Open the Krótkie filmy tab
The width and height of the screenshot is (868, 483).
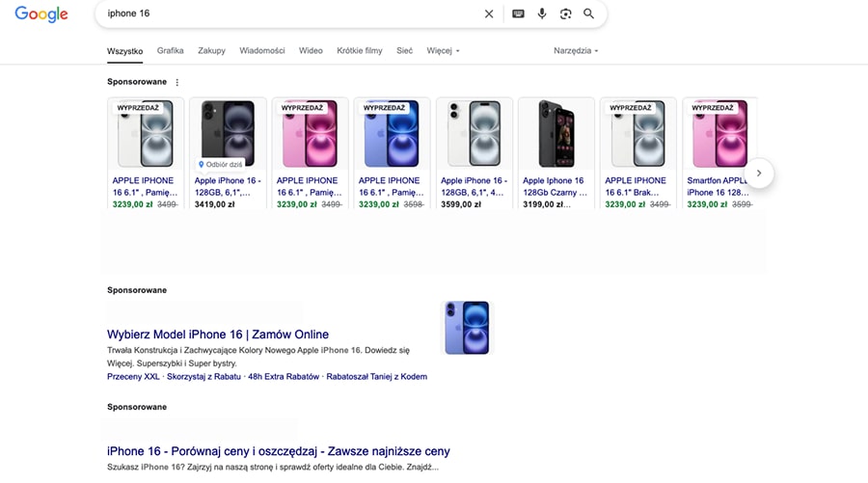coord(360,50)
